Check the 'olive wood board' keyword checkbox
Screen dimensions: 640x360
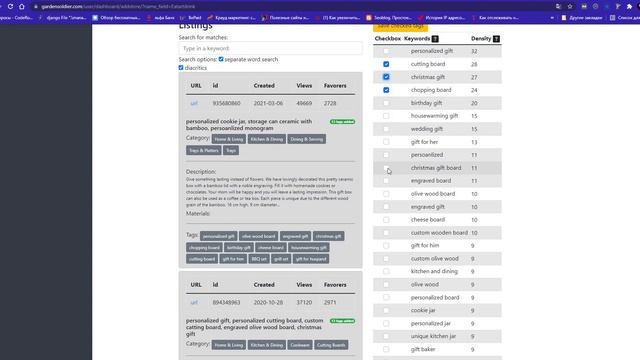tap(386, 194)
